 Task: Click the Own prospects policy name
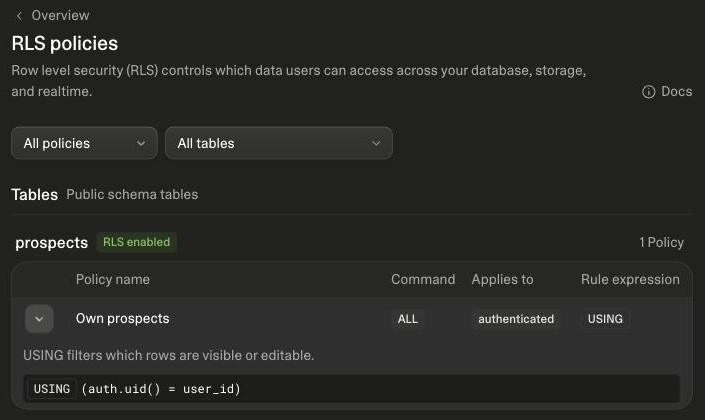122,318
